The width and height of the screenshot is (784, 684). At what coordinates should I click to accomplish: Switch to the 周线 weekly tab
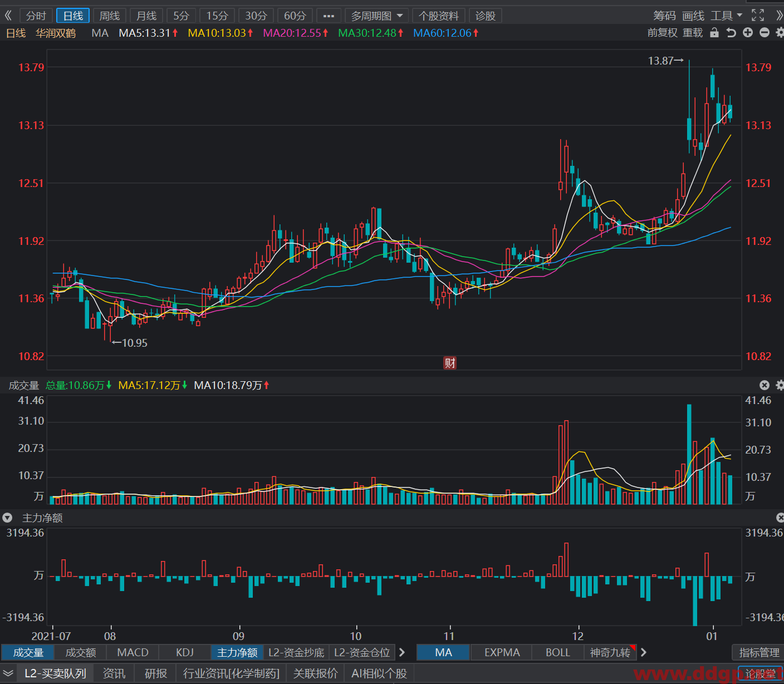[x=110, y=16]
